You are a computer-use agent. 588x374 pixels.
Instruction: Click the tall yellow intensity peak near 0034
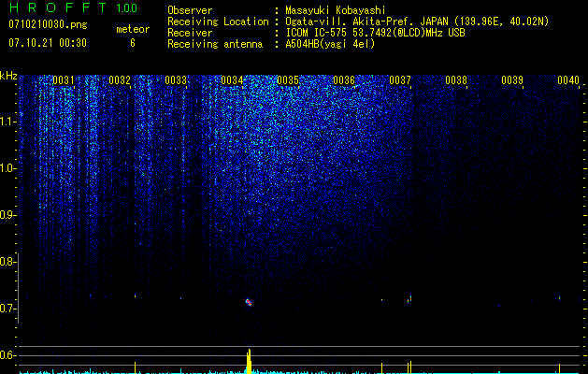coord(249,361)
